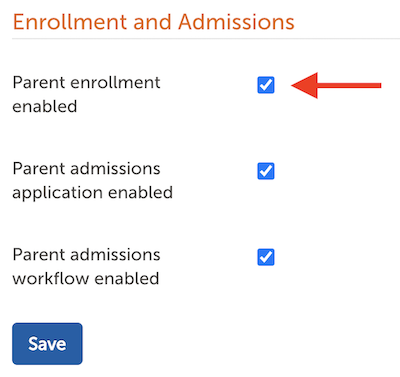
Task: Click the checkmark icon beside admissions workflow
Action: click(x=266, y=257)
